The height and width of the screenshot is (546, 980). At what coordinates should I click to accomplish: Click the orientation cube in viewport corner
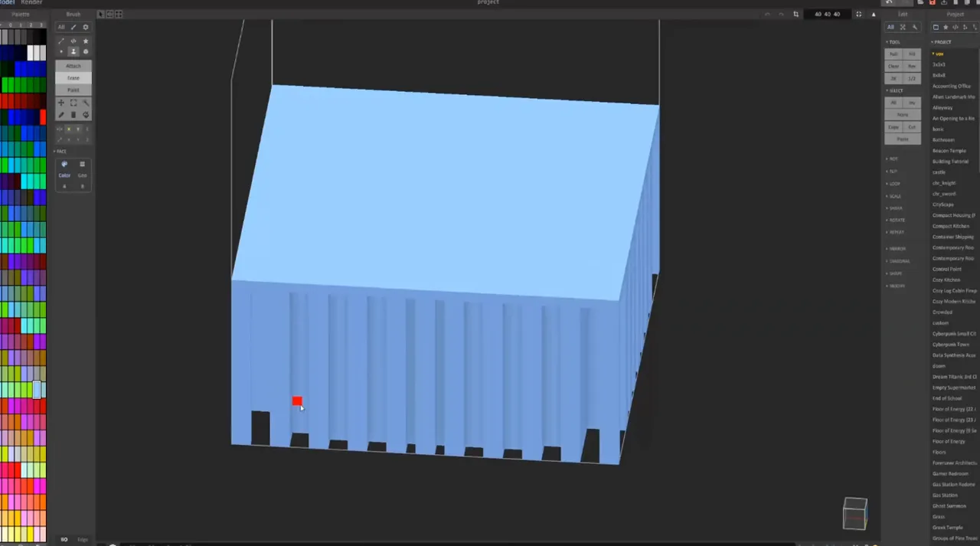pos(855,514)
